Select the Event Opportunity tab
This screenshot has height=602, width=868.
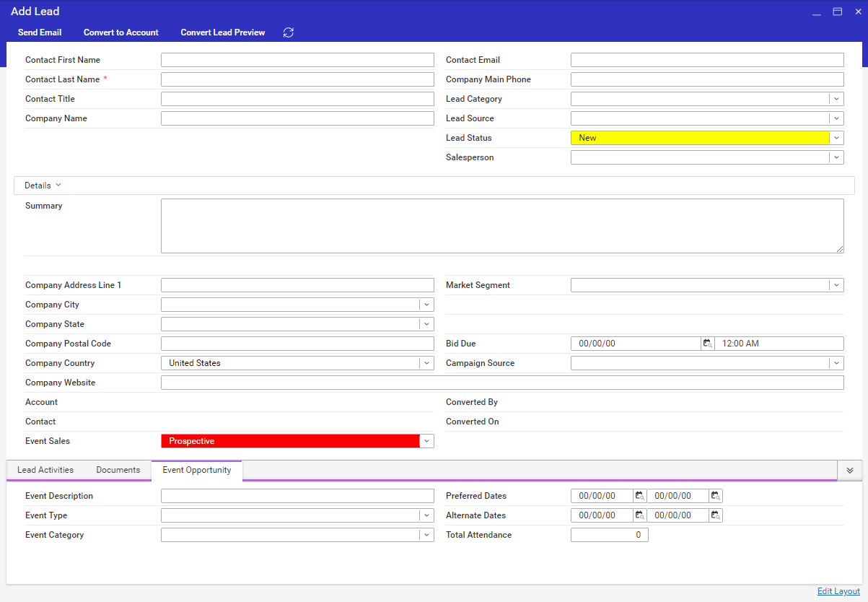(x=197, y=470)
